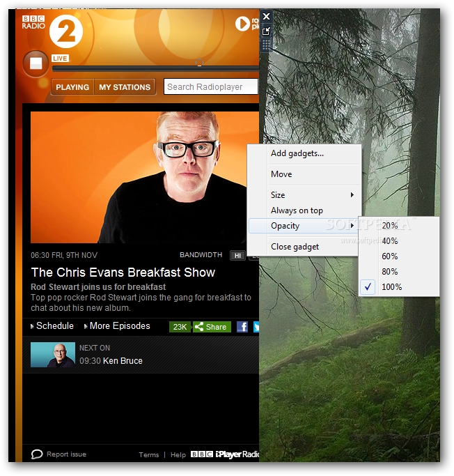This screenshot has height=476, width=454.
Task: Open the MY STATIONS tab
Action: pyautogui.click(x=125, y=87)
